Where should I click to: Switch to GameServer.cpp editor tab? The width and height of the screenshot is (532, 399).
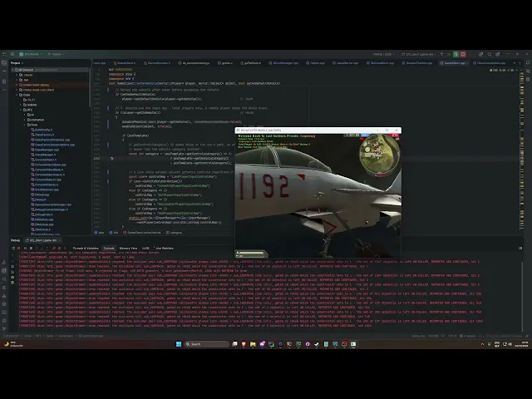[346, 63]
